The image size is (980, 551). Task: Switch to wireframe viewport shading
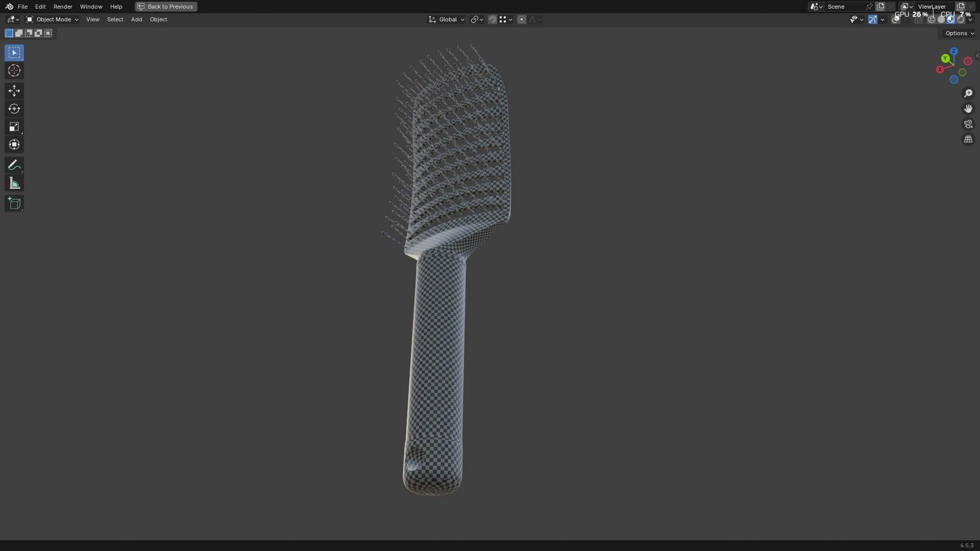pyautogui.click(x=932, y=19)
